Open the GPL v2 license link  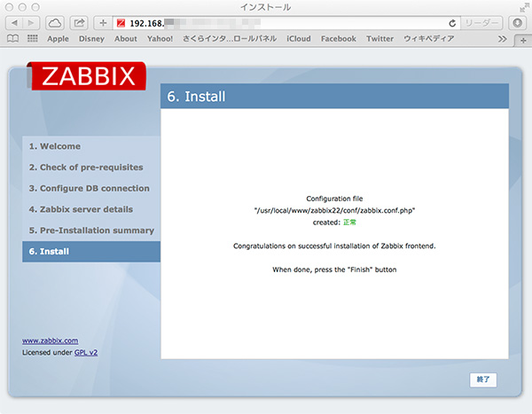click(x=86, y=352)
